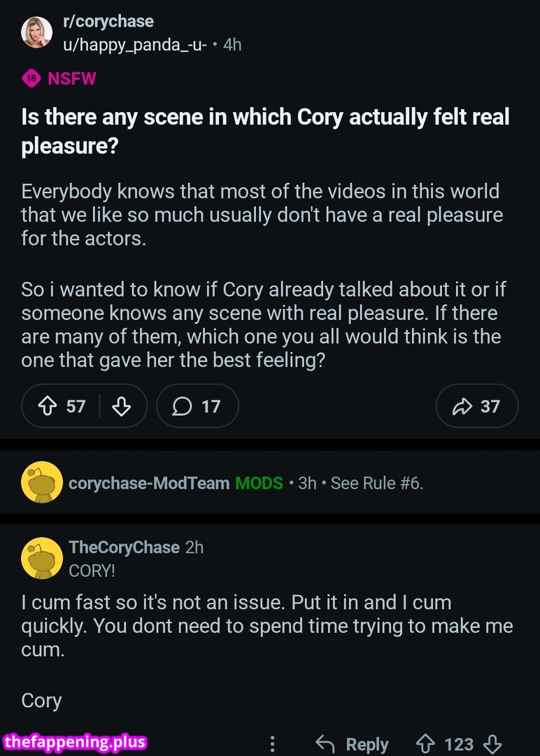Click the NSFW 18 badge icon
The width and height of the screenshot is (540, 756).
(x=31, y=78)
